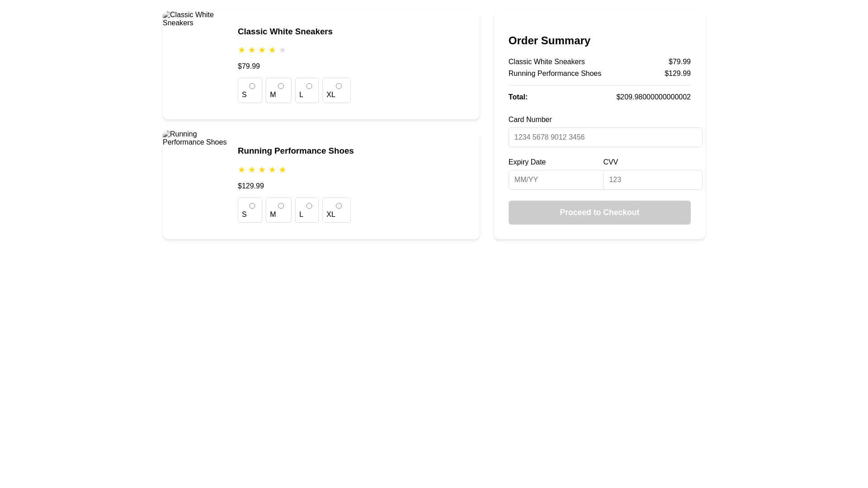Click second star of Running Performance Shoes rating

tap(252, 170)
